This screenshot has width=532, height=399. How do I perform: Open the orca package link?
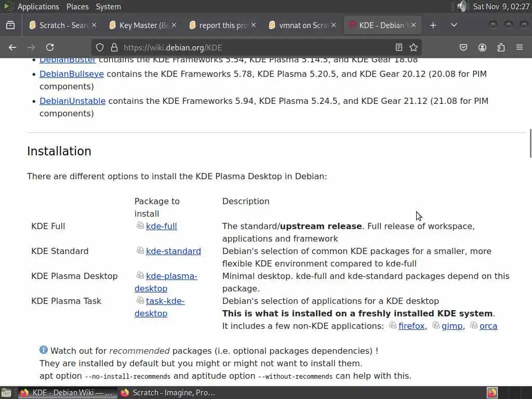point(488,326)
